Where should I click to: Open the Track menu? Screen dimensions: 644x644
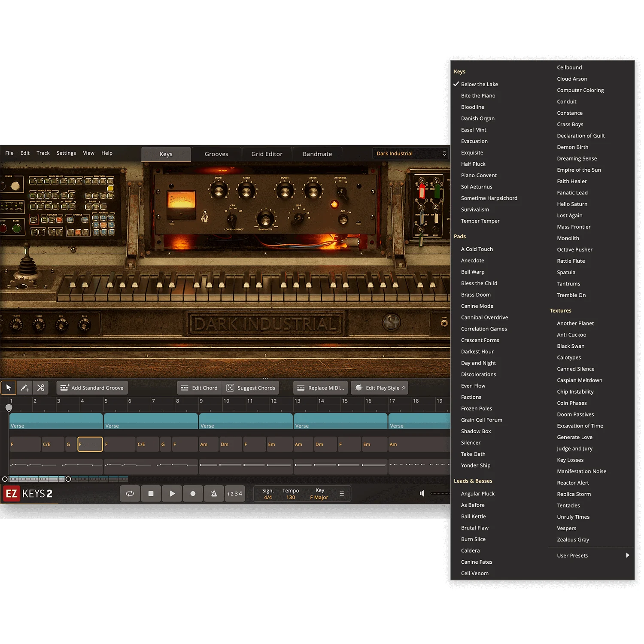(43, 153)
